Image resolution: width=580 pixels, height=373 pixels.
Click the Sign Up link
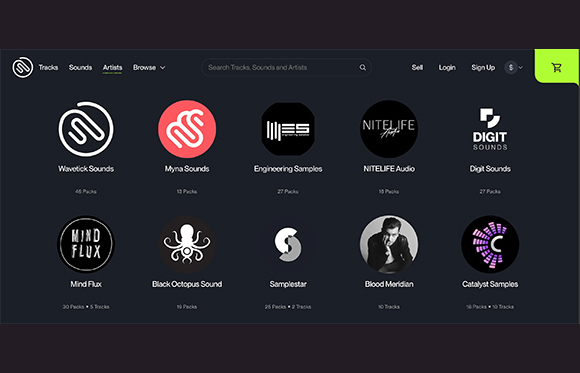pyautogui.click(x=483, y=67)
